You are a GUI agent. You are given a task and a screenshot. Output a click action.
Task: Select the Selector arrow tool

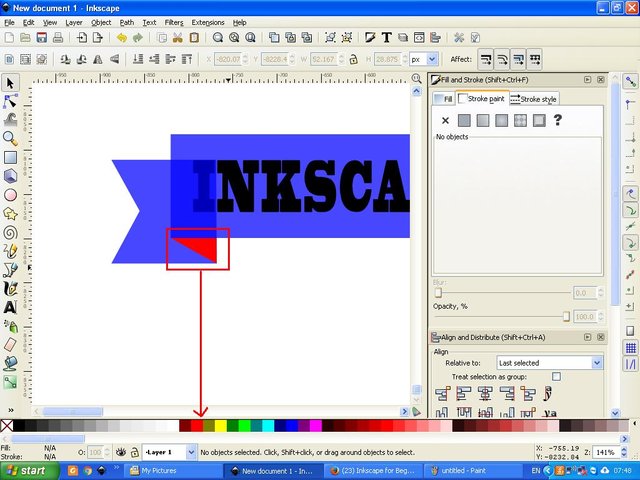coord(10,83)
